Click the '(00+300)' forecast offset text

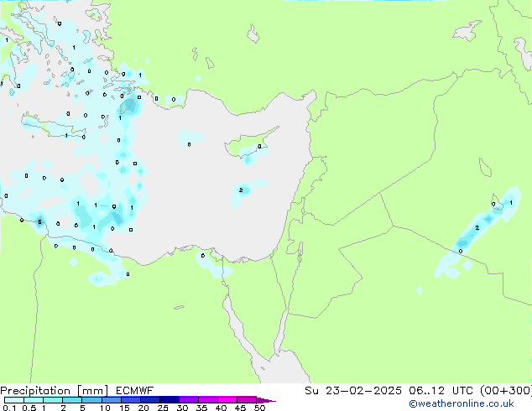(x=506, y=391)
